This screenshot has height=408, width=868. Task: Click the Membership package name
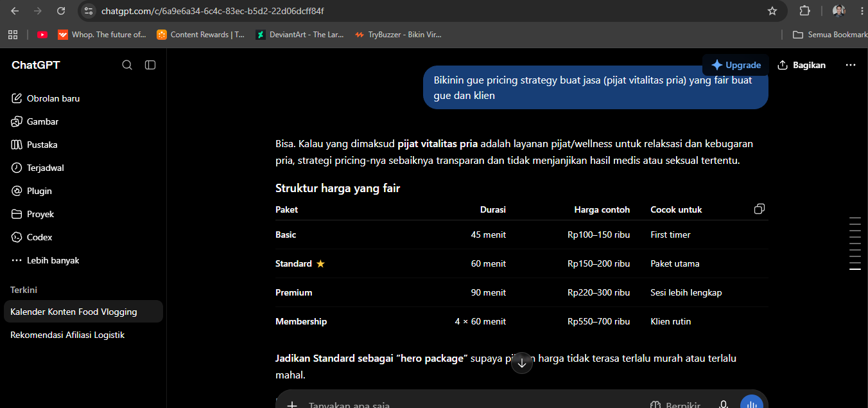[x=301, y=321]
